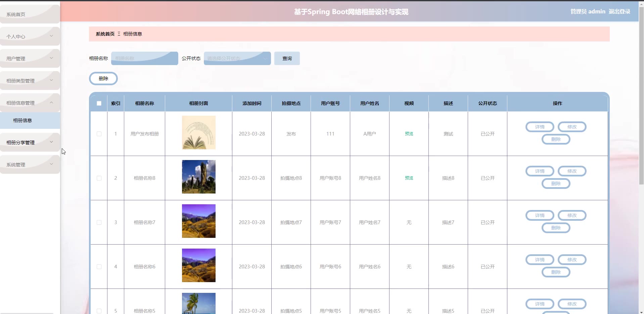This screenshot has height=314, width=644.
Task: Click the 添加时间 column header
Action: [x=252, y=103]
